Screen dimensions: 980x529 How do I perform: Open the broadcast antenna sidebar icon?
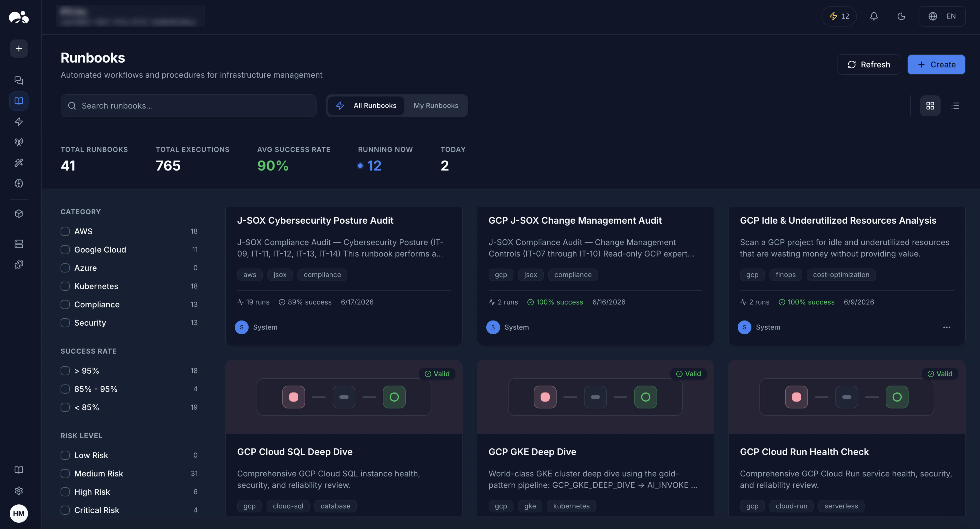click(19, 142)
